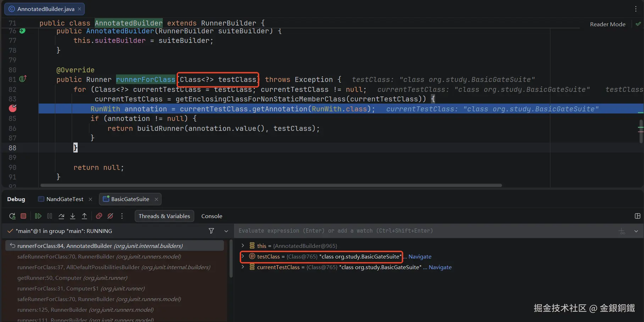This screenshot has width=644, height=322.
Task: Click the editor horizontal scrollbar
Action: [x=271, y=185]
